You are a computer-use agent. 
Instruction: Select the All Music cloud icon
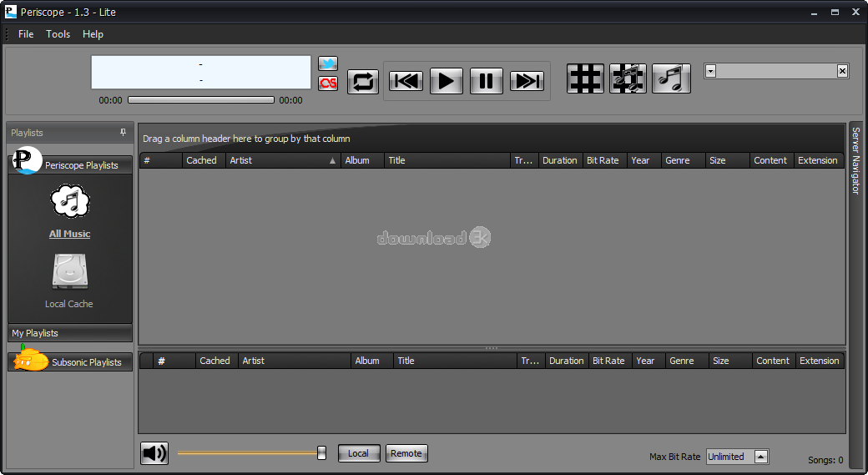click(x=70, y=201)
